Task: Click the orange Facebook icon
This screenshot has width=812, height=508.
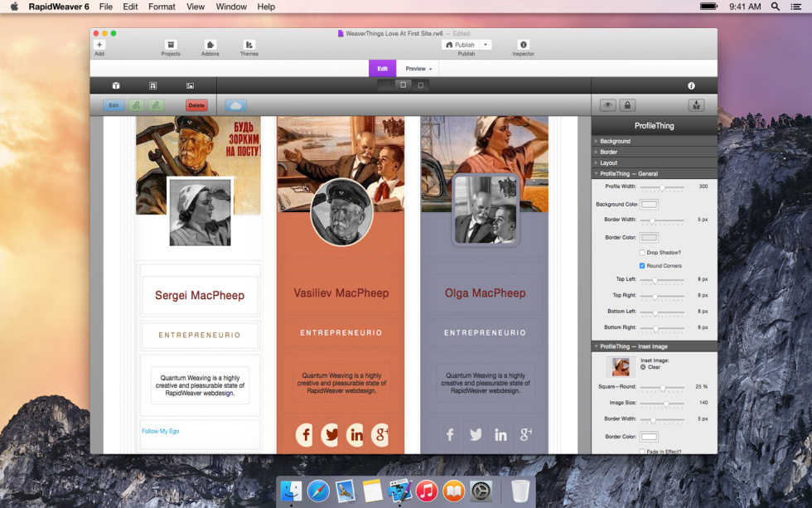Action: coord(305,434)
